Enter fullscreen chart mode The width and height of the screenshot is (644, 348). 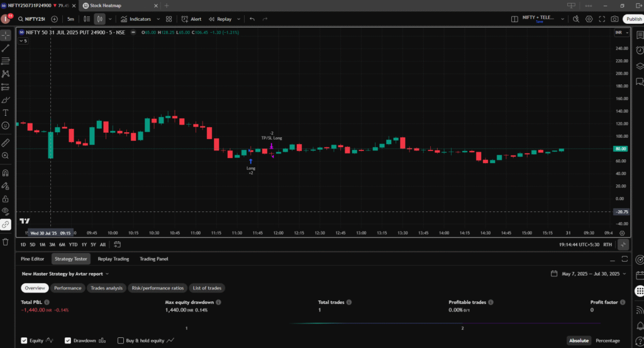point(602,19)
